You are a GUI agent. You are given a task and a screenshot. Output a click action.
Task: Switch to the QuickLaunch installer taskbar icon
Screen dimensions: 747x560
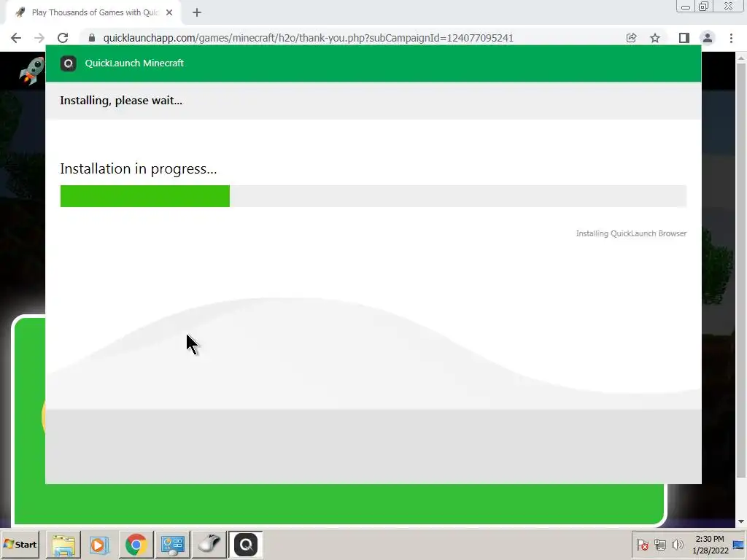point(245,544)
